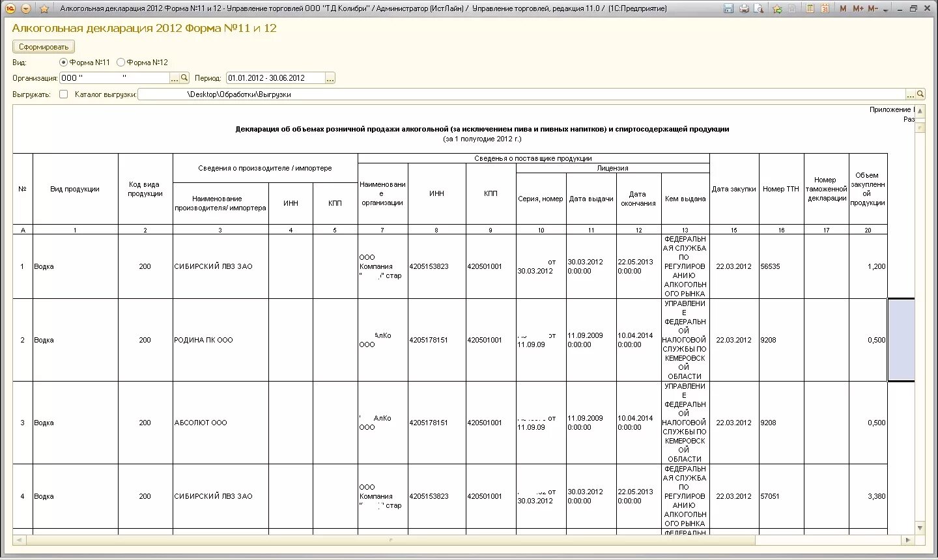The height and width of the screenshot is (560, 938).
Task: Click the Сформировать button
Action: [44, 47]
